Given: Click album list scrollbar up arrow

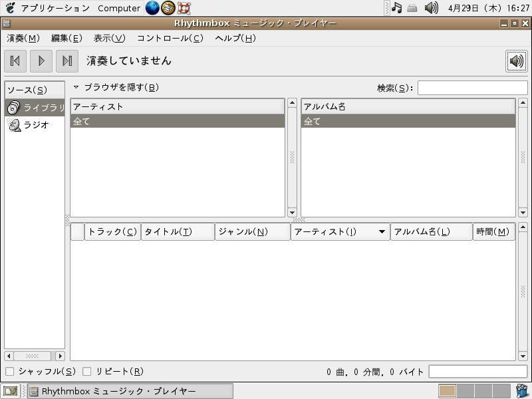Looking at the screenshot, I should point(523,103).
